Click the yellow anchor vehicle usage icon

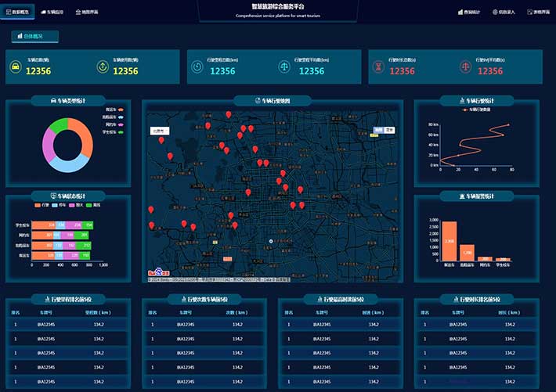(x=102, y=67)
